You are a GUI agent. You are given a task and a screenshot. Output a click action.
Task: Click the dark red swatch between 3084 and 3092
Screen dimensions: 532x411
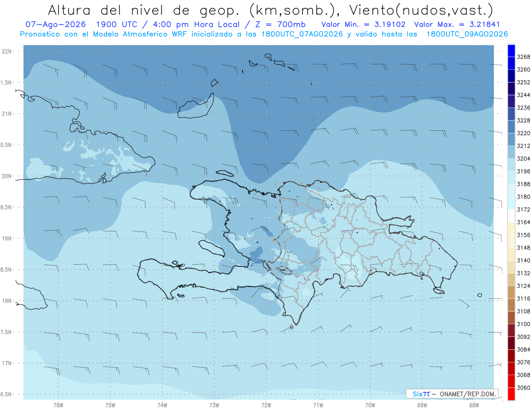point(511,343)
